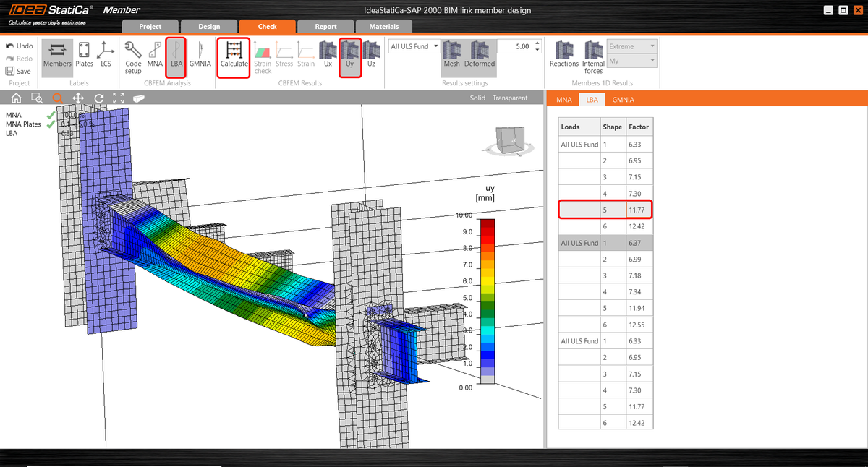Run the Calculate analysis

point(233,56)
